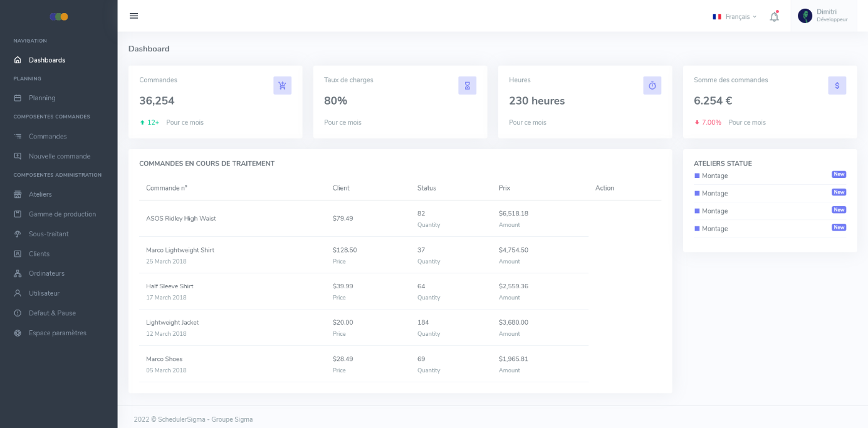Viewport: 868px width, 428px height.
Task: Click the shopping cart icon on Commandes card
Action: pos(283,85)
